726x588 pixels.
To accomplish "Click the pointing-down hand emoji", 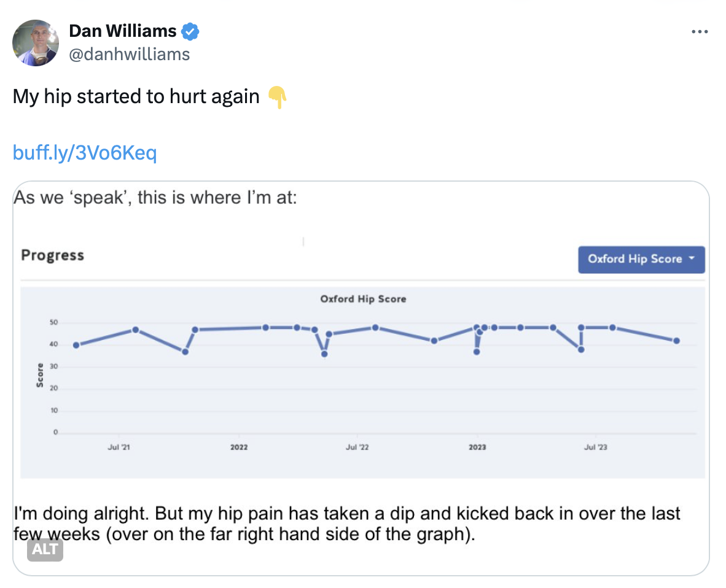I will pyautogui.click(x=277, y=96).
